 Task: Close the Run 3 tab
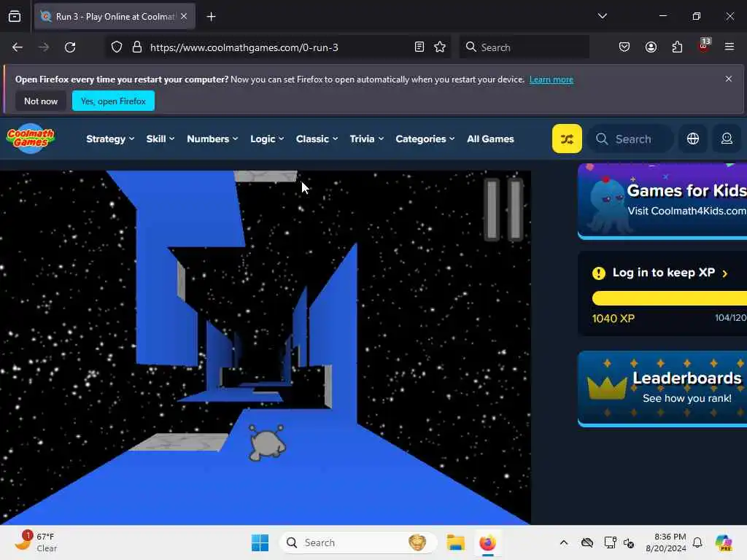[x=184, y=16]
